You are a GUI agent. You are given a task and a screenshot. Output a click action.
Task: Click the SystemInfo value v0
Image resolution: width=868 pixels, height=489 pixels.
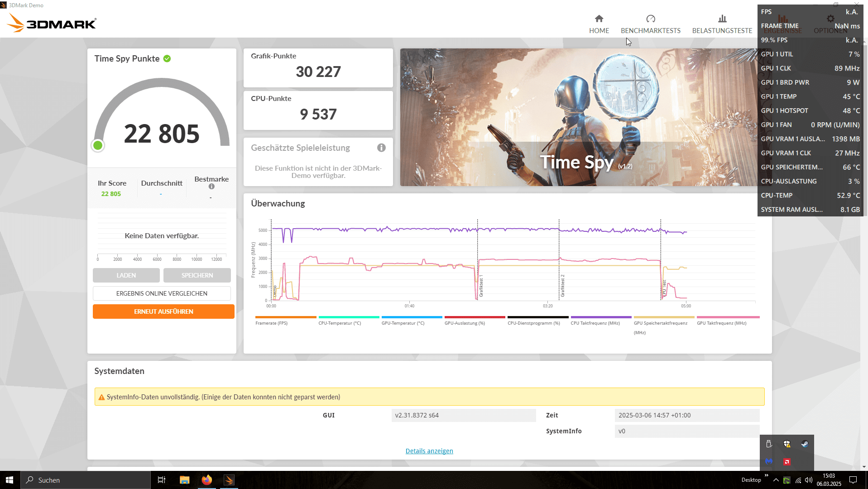click(687, 431)
